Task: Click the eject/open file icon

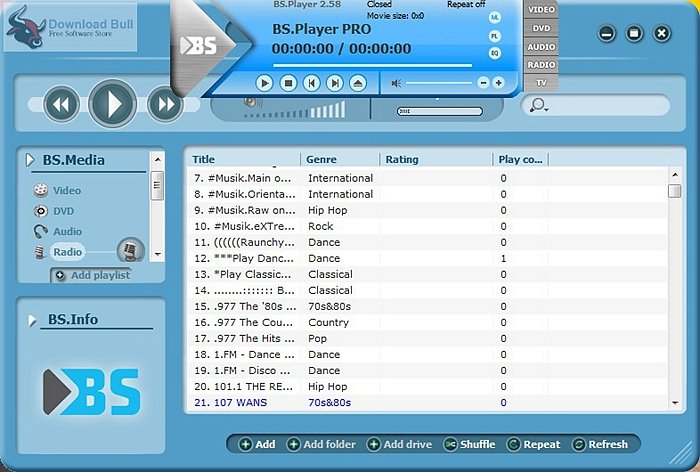Action: click(x=359, y=83)
